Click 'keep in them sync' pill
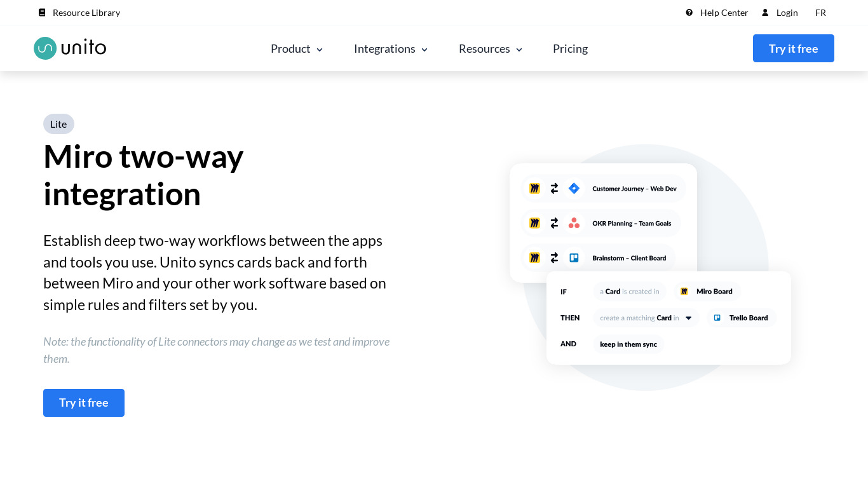 coord(628,344)
